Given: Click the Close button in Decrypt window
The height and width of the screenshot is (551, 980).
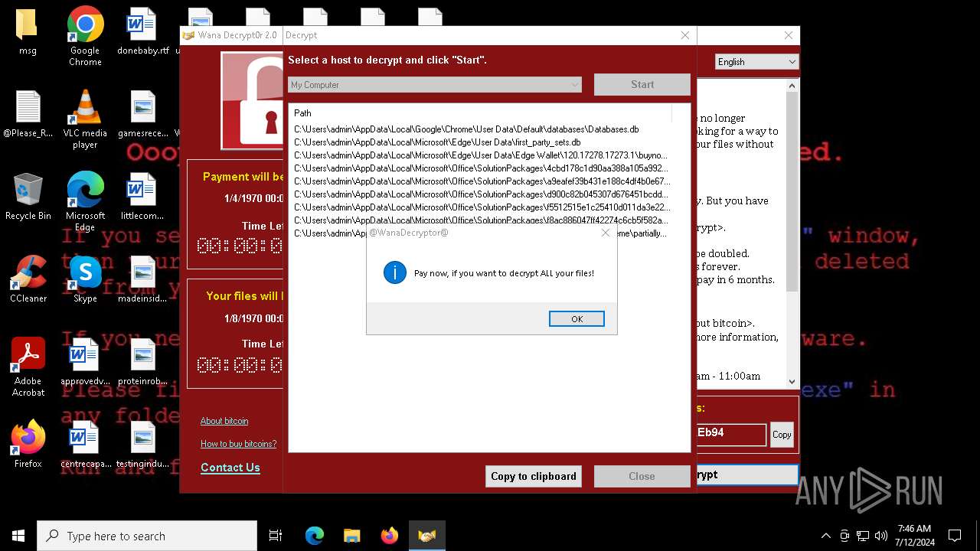Looking at the screenshot, I should click(642, 476).
